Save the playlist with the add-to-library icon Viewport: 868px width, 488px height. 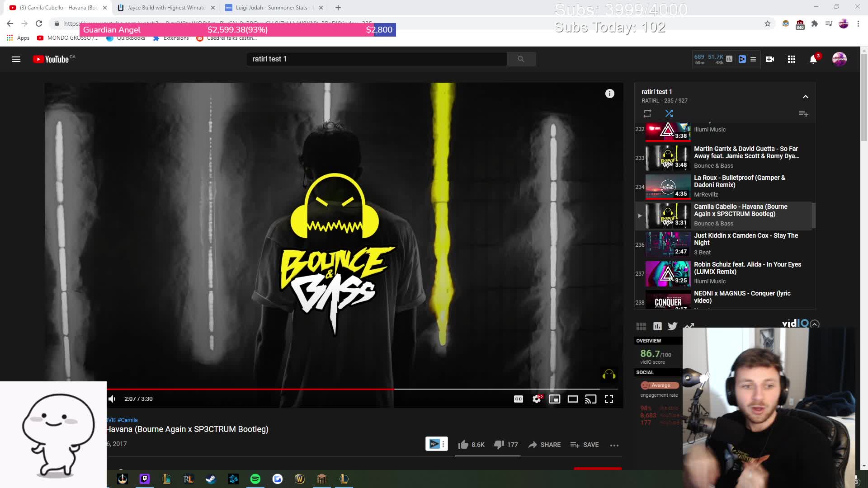803,113
